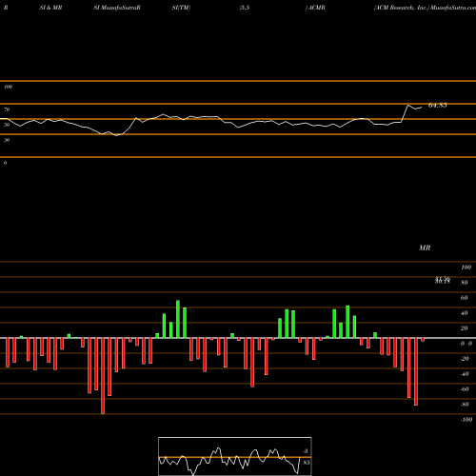
Task: Click the 40 label on MR axis
Action: click(465, 313)
